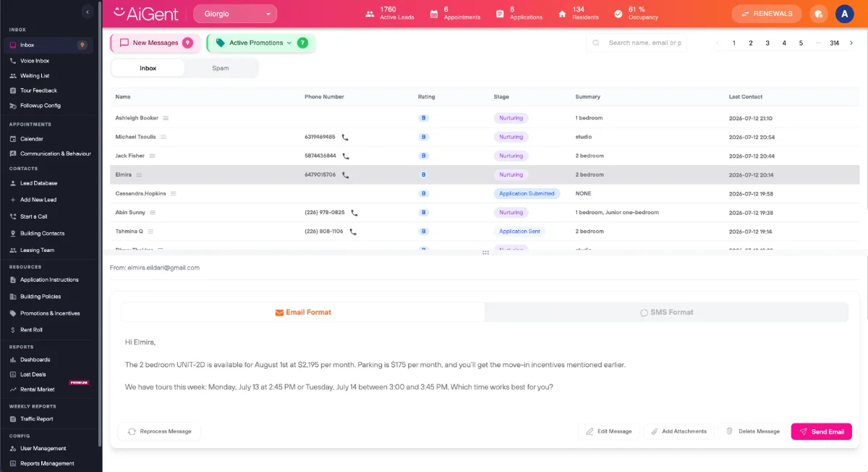
Task: Select the Email Format tab
Action: coord(303,312)
